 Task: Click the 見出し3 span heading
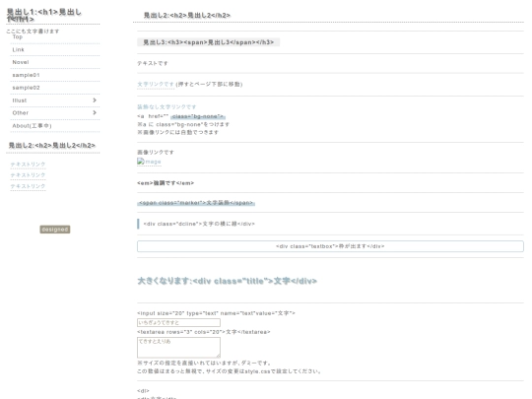[208, 42]
